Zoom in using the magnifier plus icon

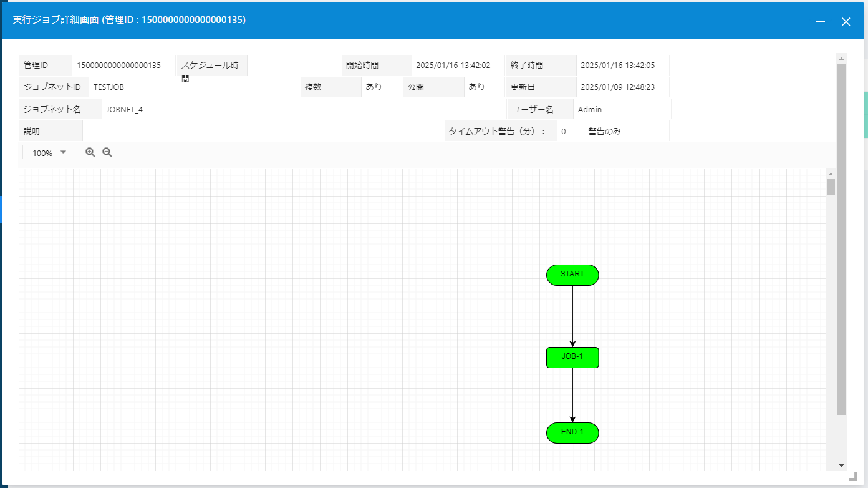90,152
